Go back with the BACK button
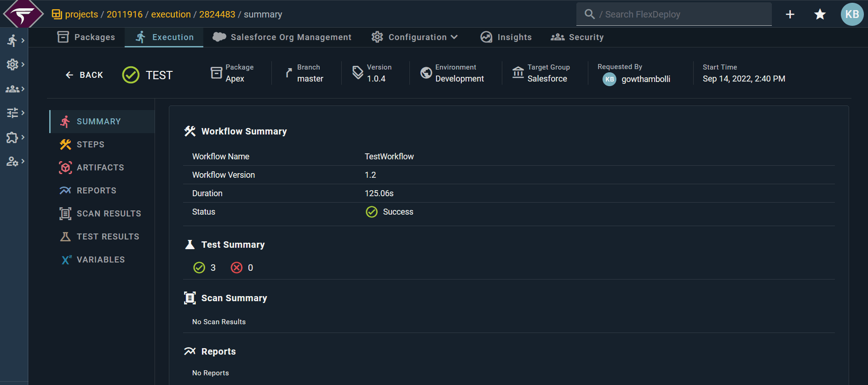 [84, 75]
